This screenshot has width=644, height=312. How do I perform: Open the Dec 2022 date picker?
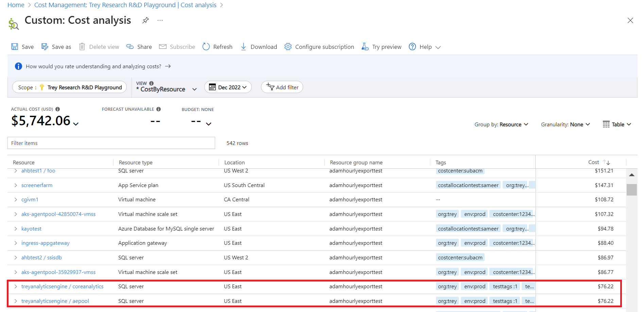tap(228, 87)
